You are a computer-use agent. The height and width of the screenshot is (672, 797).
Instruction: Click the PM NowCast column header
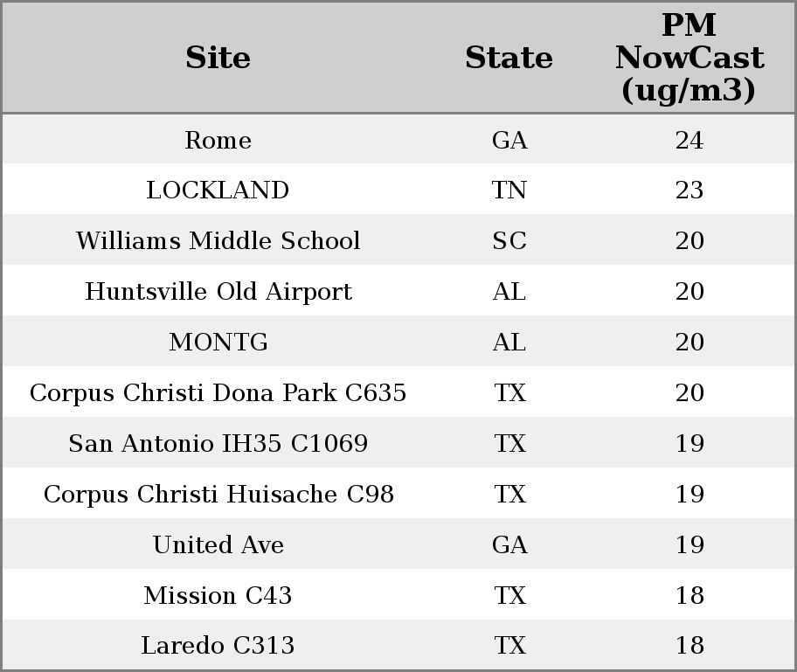(690, 58)
